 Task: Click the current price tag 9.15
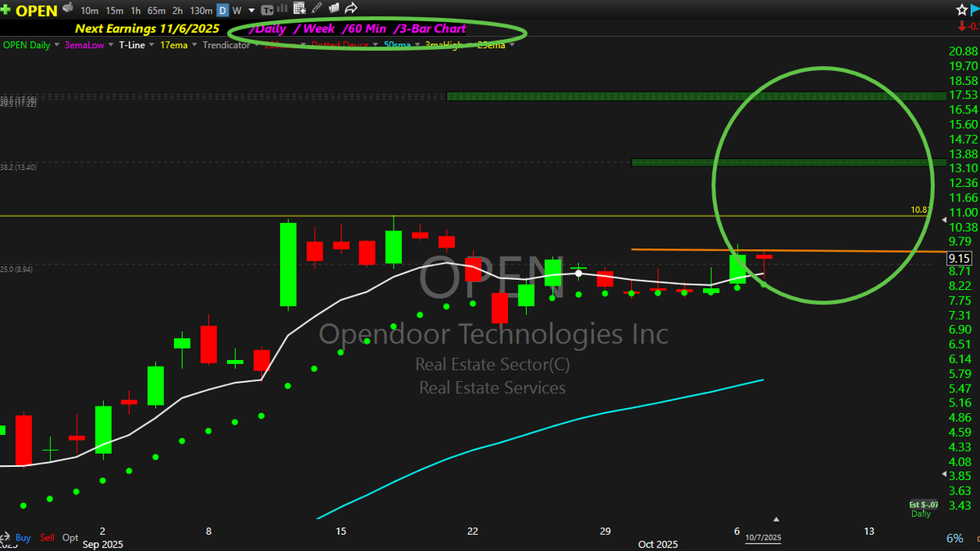pyautogui.click(x=958, y=258)
